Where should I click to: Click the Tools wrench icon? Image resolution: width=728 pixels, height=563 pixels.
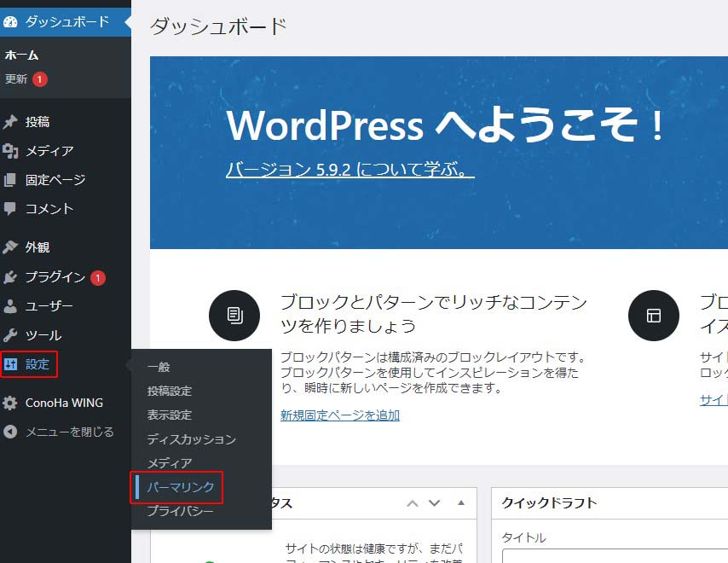(10, 335)
